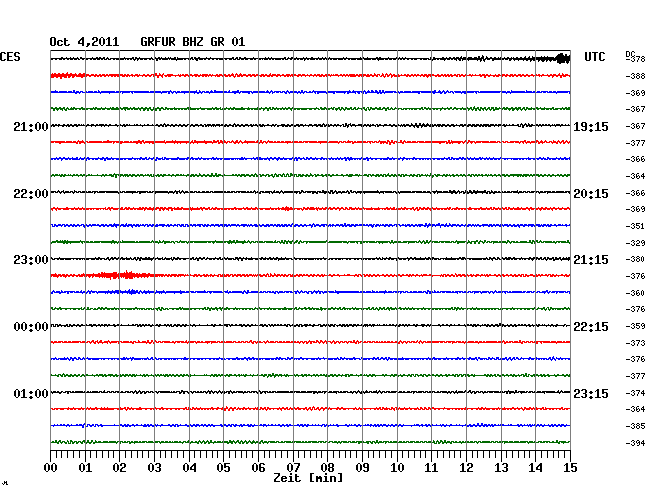Pick the '07' minute axis label
The width and height of the screenshot is (650, 494).
[293, 468]
